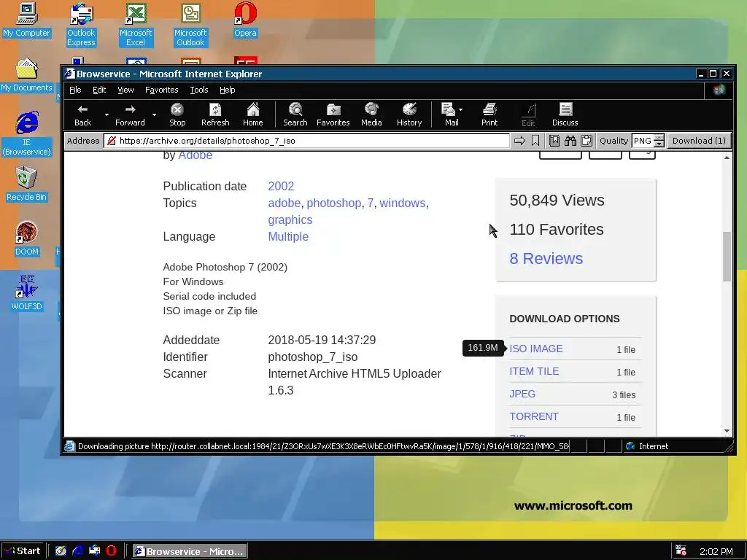This screenshot has width=747, height=560.
Task: Refresh the current page
Action: tap(215, 114)
